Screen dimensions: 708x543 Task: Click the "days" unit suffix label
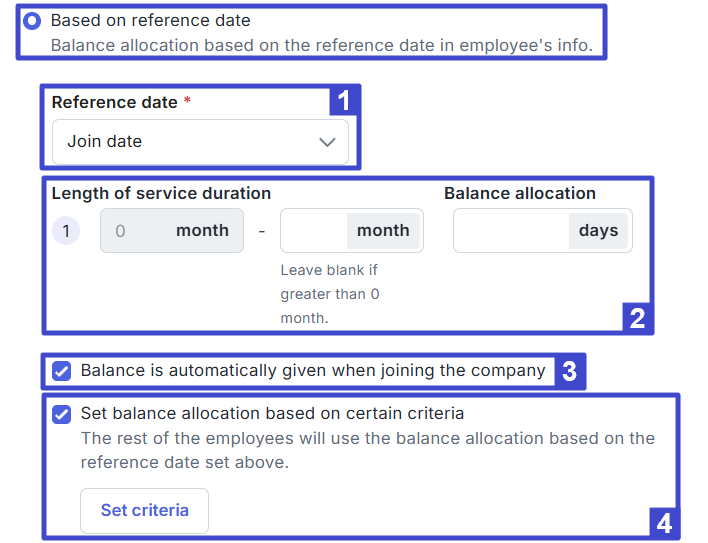point(598,231)
